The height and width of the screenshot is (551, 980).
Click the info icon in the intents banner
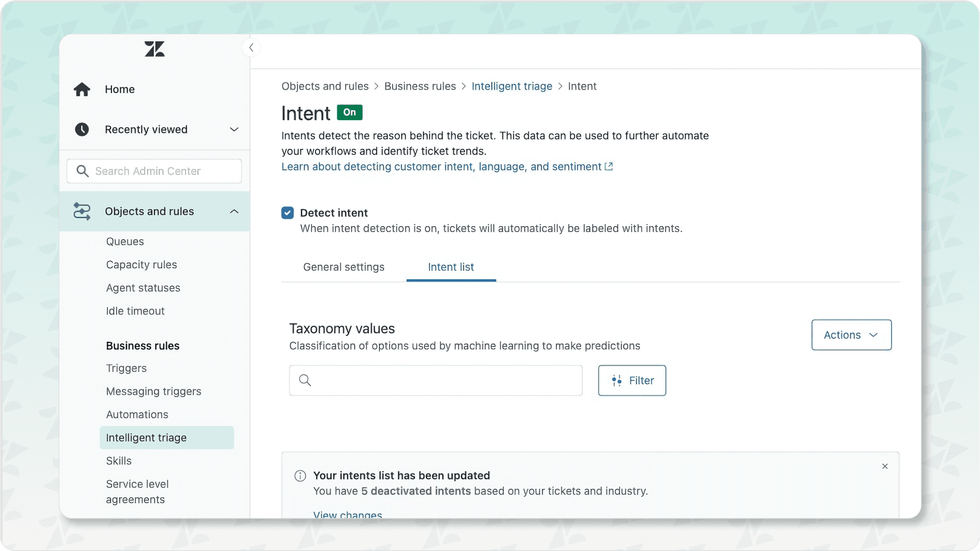click(x=299, y=475)
